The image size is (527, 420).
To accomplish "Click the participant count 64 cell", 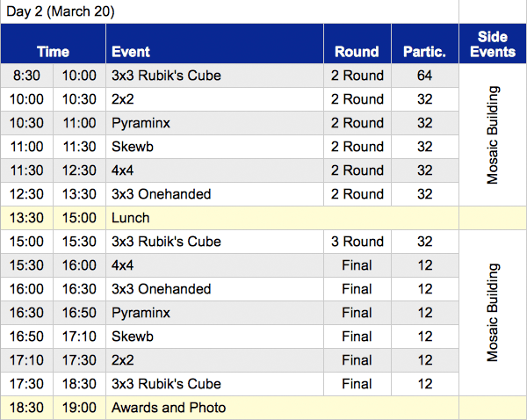I will [x=424, y=76].
